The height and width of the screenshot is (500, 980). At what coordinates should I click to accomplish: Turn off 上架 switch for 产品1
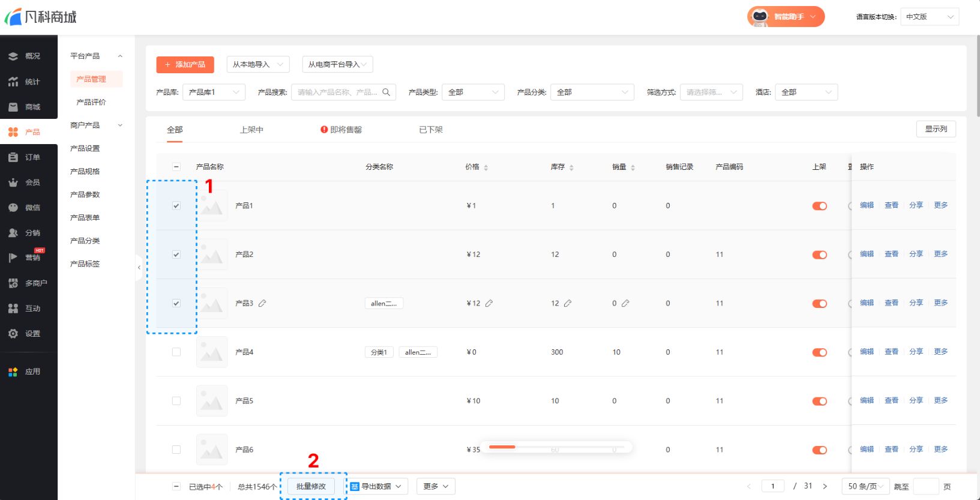pos(820,206)
